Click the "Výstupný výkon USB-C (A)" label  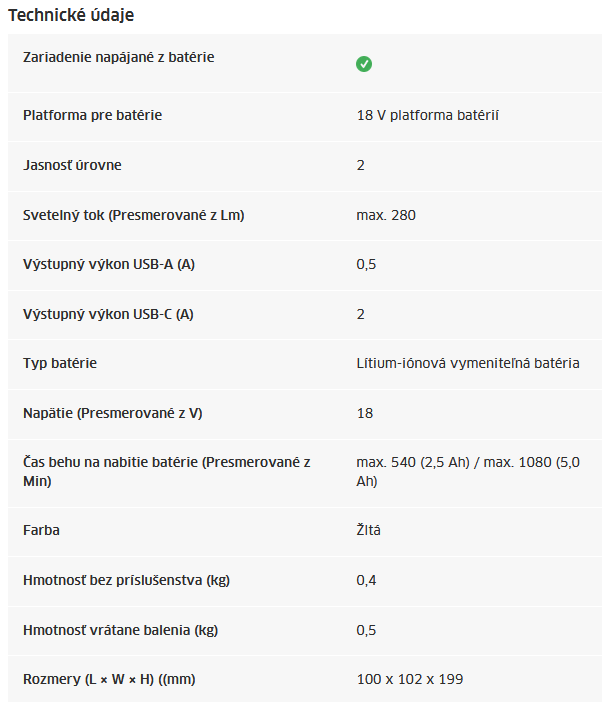pyautogui.click(x=108, y=314)
